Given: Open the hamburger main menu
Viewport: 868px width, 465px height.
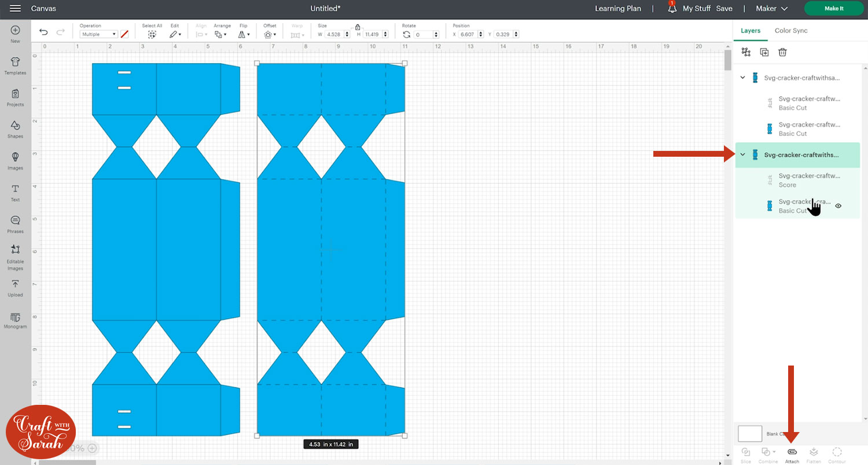Looking at the screenshot, I should [16, 9].
